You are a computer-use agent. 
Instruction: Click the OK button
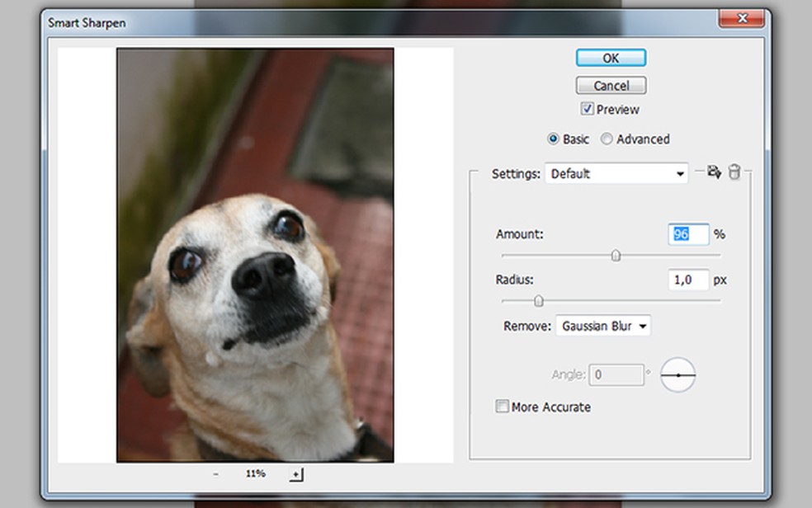pos(611,58)
